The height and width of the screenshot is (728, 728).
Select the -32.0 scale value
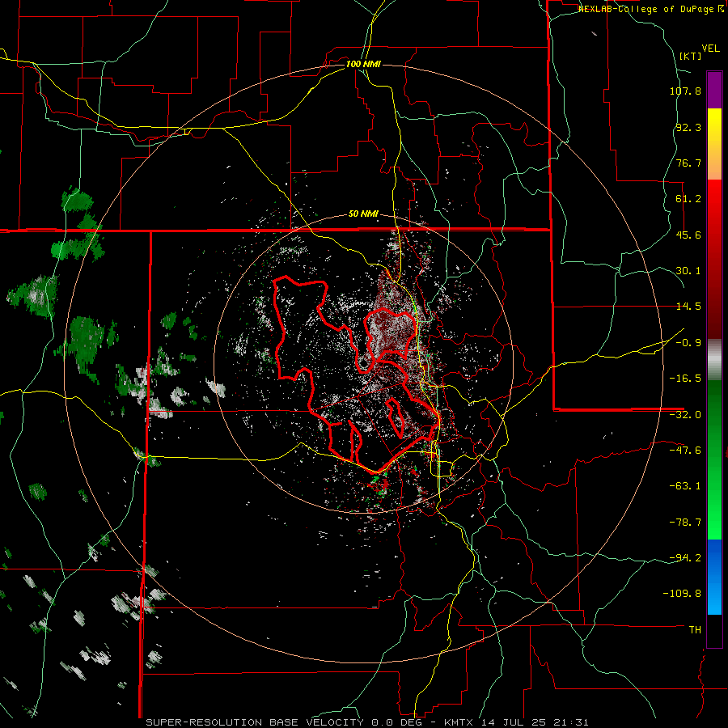[x=685, y=415]
